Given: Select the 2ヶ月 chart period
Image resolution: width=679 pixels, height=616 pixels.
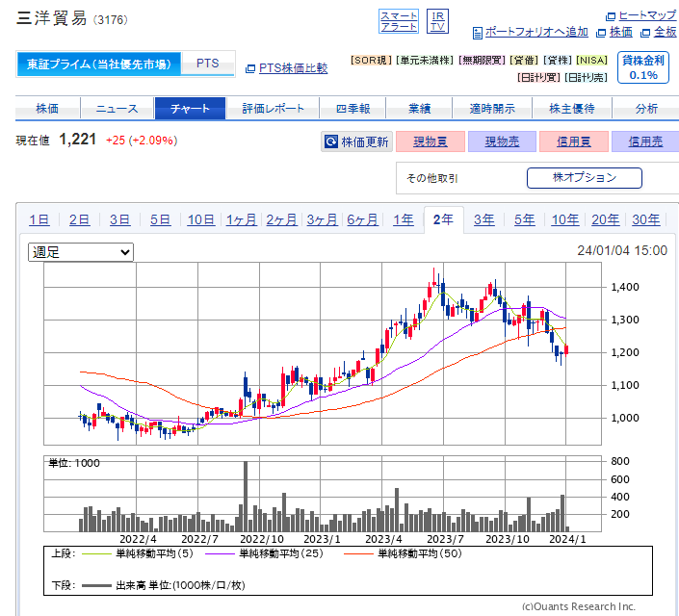Looking at the screenshot, I should [281, 219].
